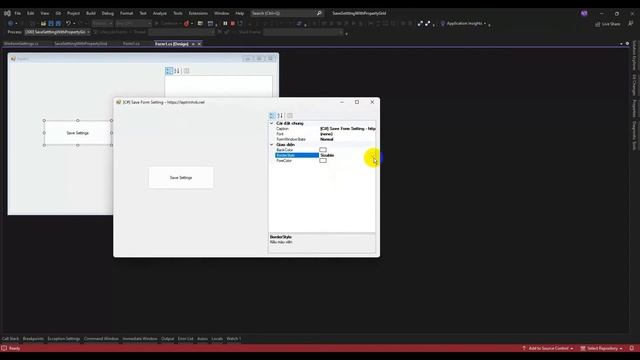
Task: Click the BackColor swatch in property grid
Action: pos(323,150)
